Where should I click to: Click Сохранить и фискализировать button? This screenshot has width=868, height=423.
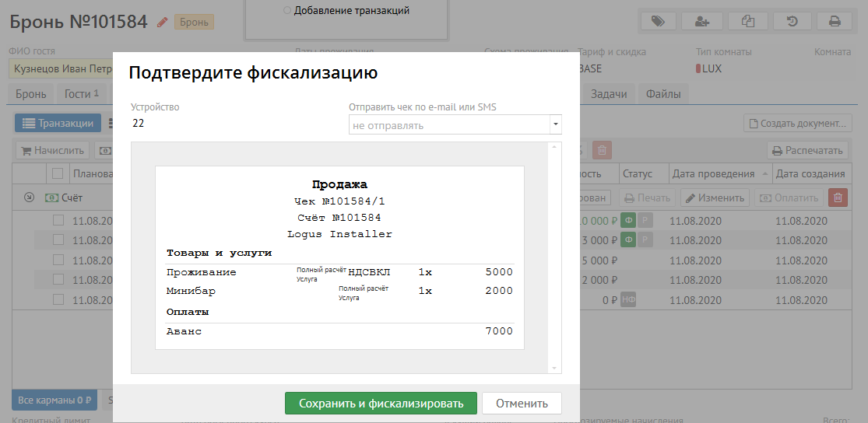click(381, 403)
